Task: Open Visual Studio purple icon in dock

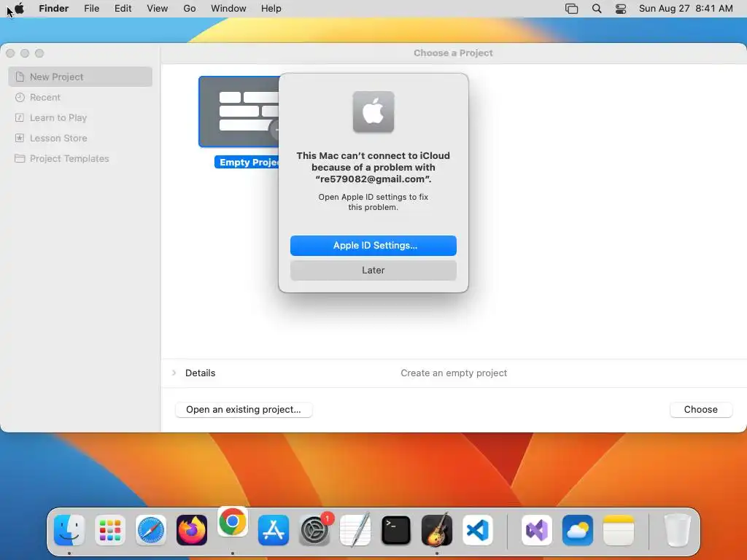Action: tap(537, 530)
